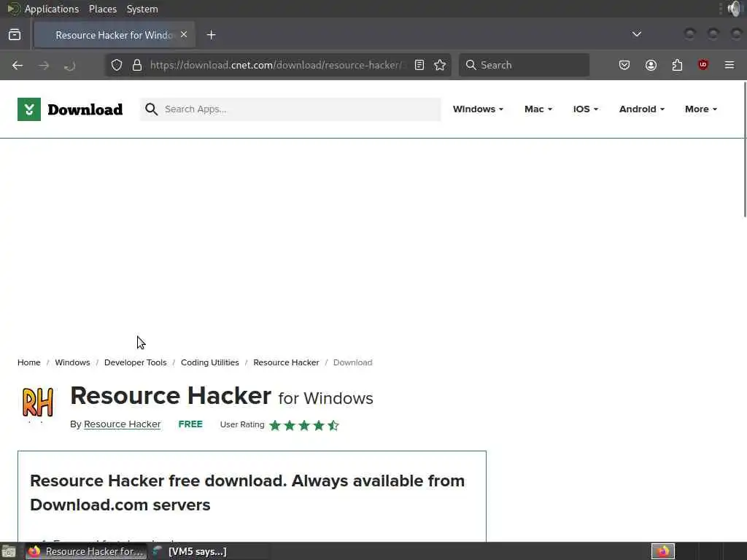Click the user rating stars
747x560 pixels.
(304, 425)
